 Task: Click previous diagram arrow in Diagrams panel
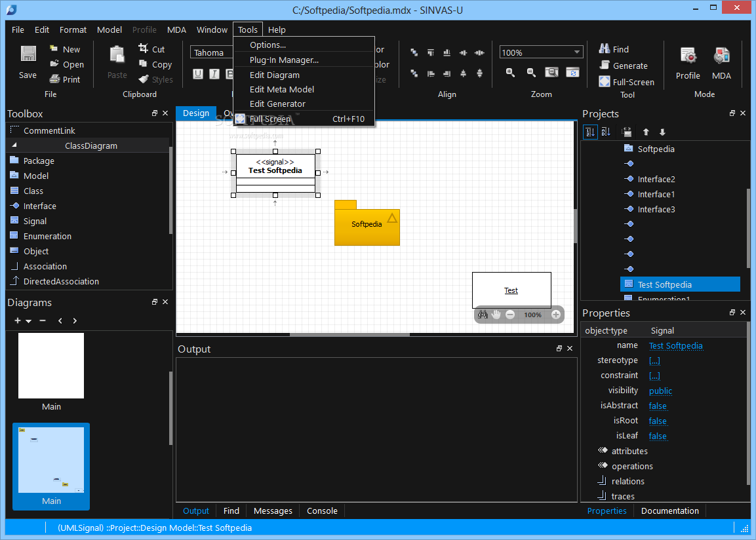click(60, 321)
